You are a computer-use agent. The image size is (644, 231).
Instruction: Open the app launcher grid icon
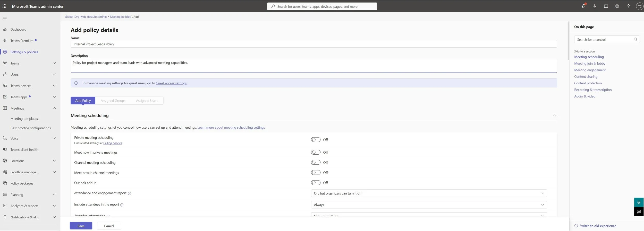[x=4, y=6]
